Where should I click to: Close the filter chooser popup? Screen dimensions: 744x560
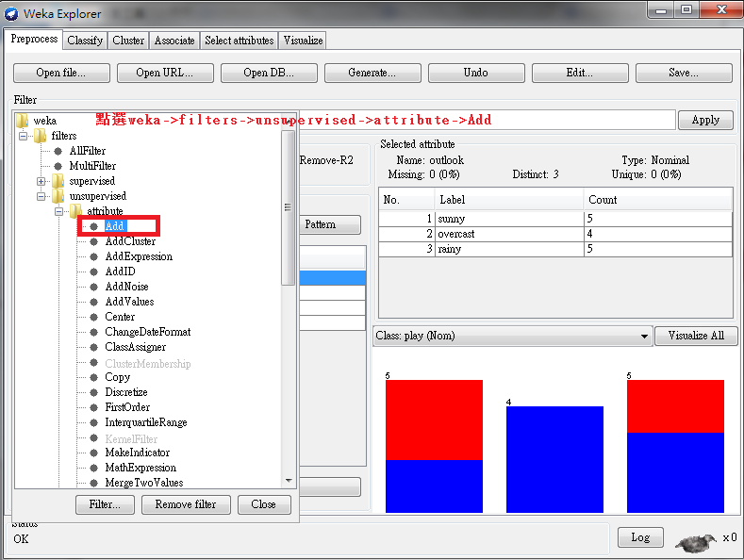(263, 504)
